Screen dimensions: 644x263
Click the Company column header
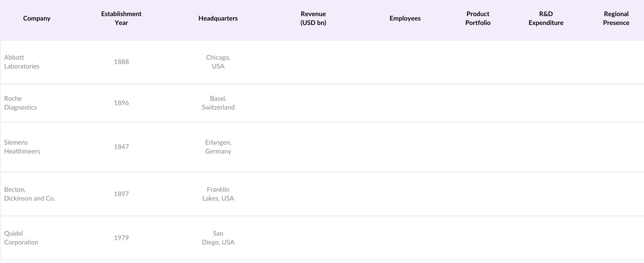point(37,19)
